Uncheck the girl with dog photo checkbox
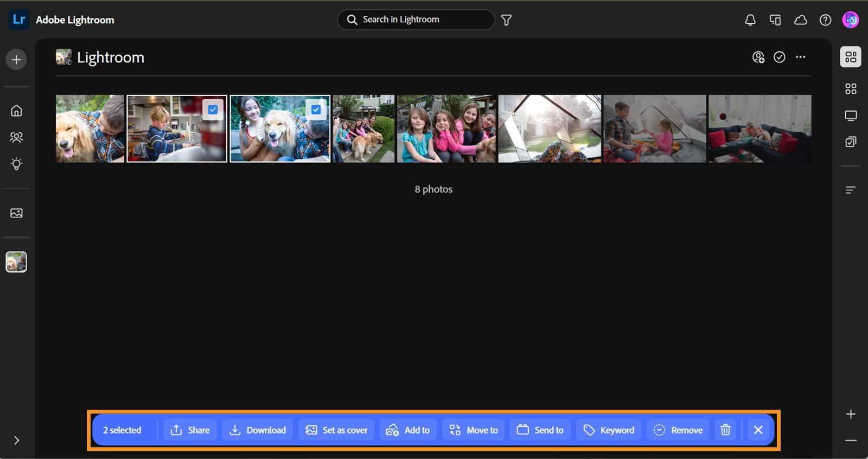 (316, 109)
